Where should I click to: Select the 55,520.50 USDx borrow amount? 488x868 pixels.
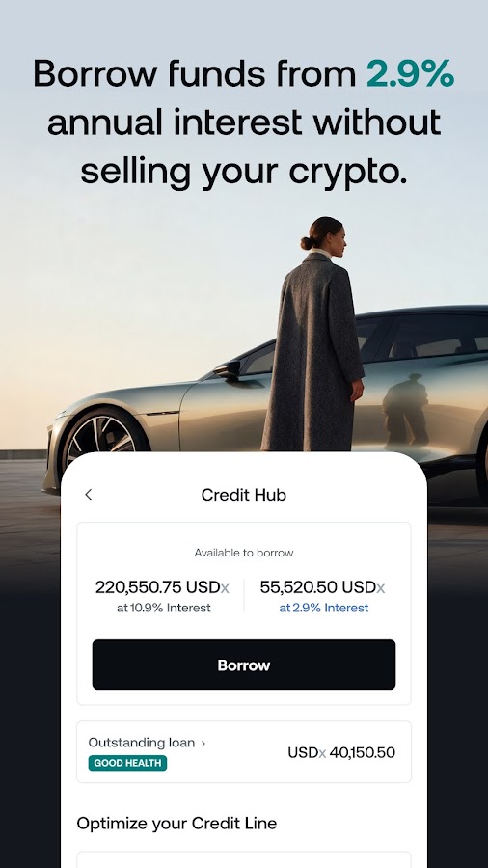322,586
